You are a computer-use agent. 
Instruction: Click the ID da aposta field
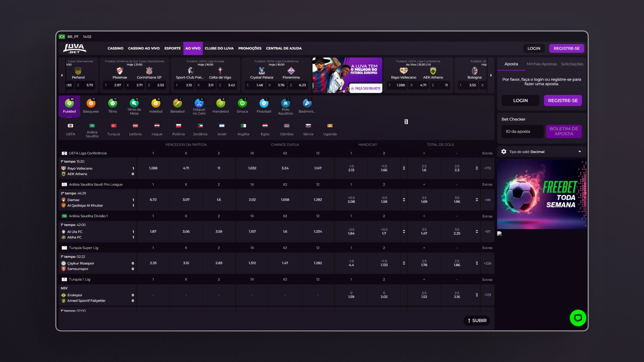522,131
